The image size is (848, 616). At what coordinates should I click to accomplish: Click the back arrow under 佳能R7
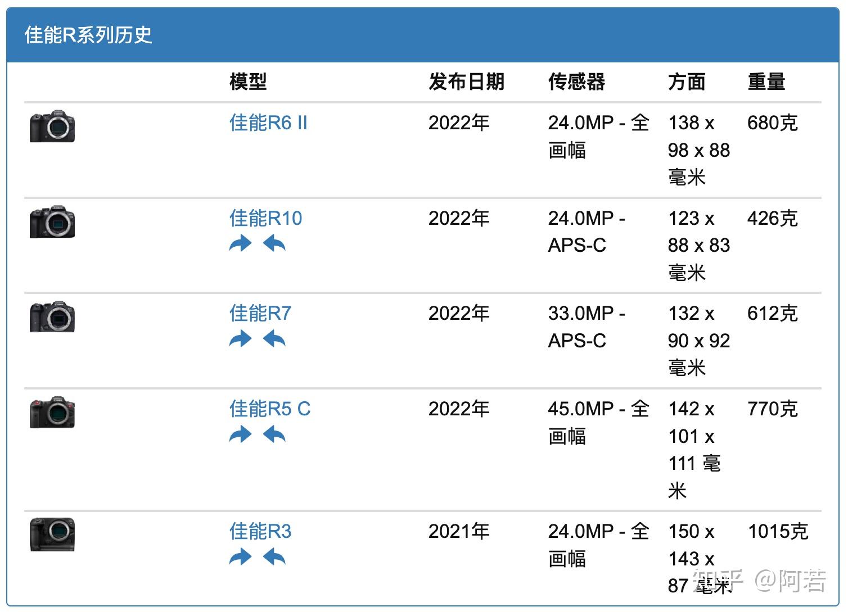(274, 339)
